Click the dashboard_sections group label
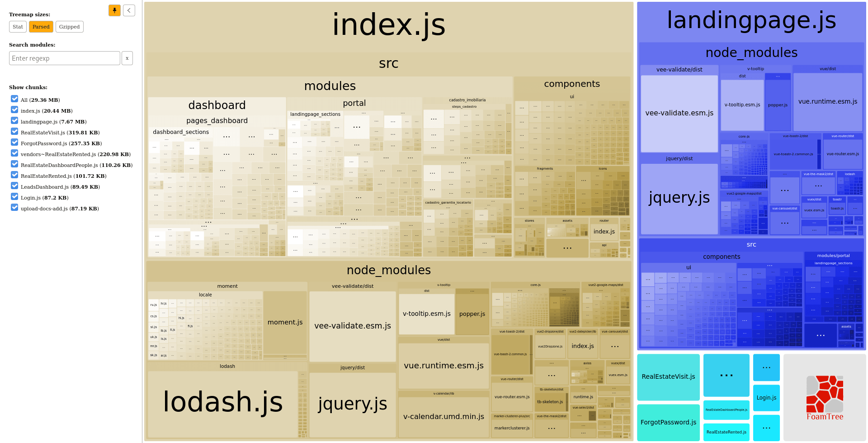The image size is (868, 443). point(181,132)
